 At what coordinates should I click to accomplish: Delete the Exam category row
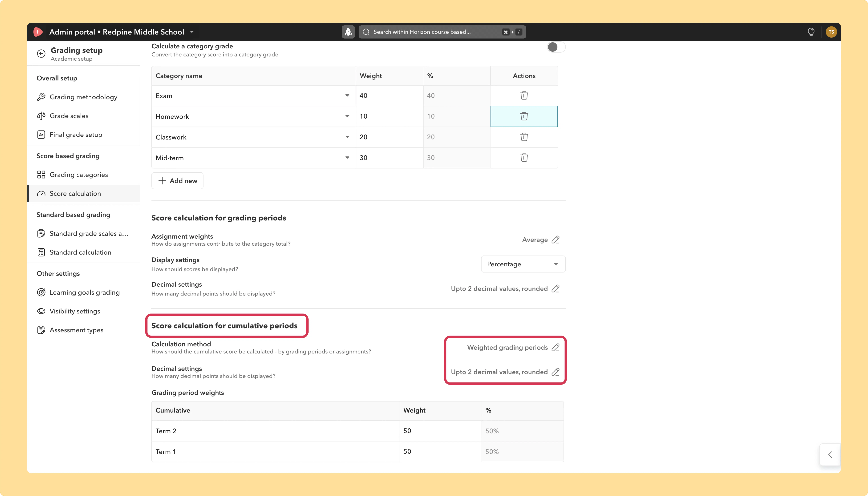524,95
